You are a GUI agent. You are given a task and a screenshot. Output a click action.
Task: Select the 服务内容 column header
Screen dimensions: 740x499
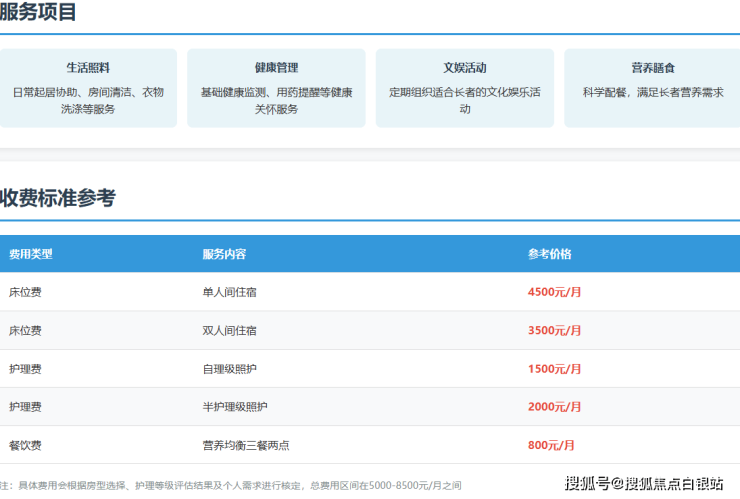click(x=224, y=254)
